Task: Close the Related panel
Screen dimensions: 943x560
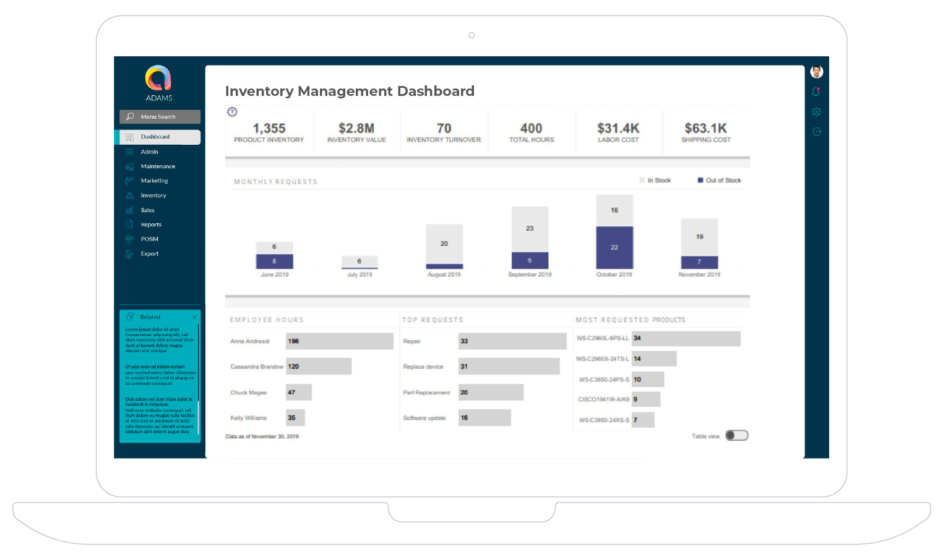Action: 194,317
